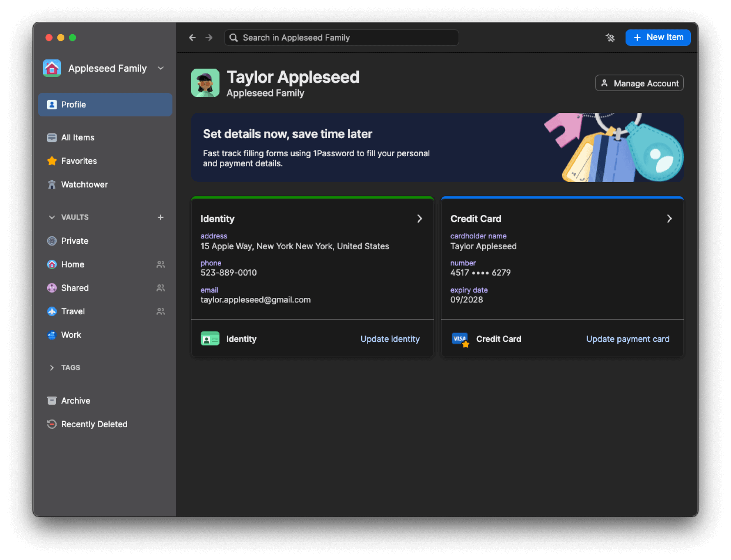Open the Archive section
Screen dimensions: 731x560
pos(75,400)
